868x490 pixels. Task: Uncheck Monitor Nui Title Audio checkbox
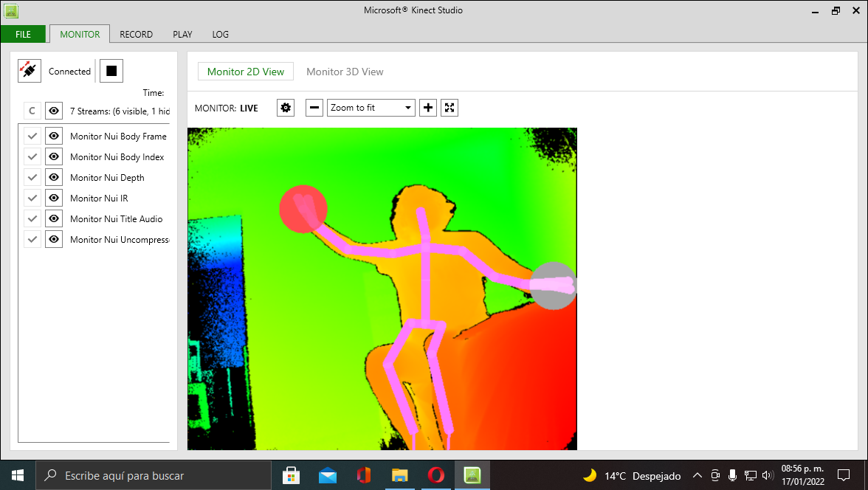(32, 218)
